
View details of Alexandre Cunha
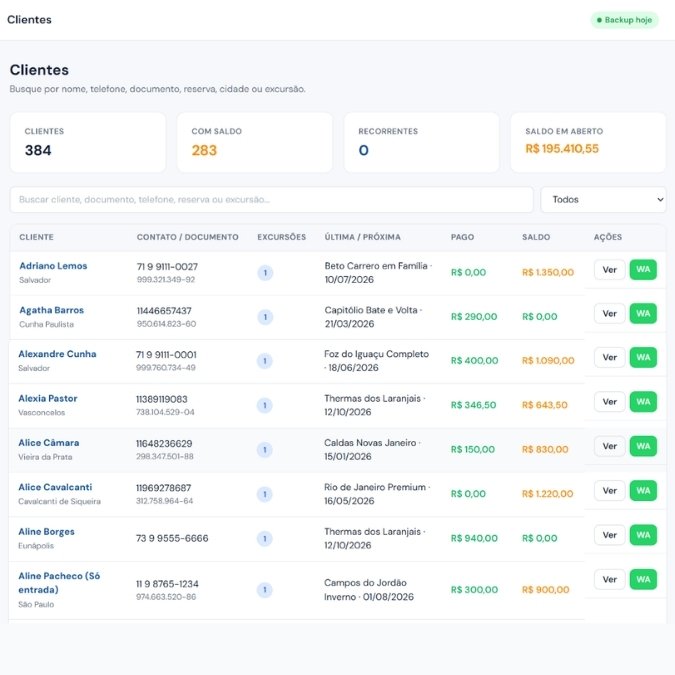pos(610,357)
